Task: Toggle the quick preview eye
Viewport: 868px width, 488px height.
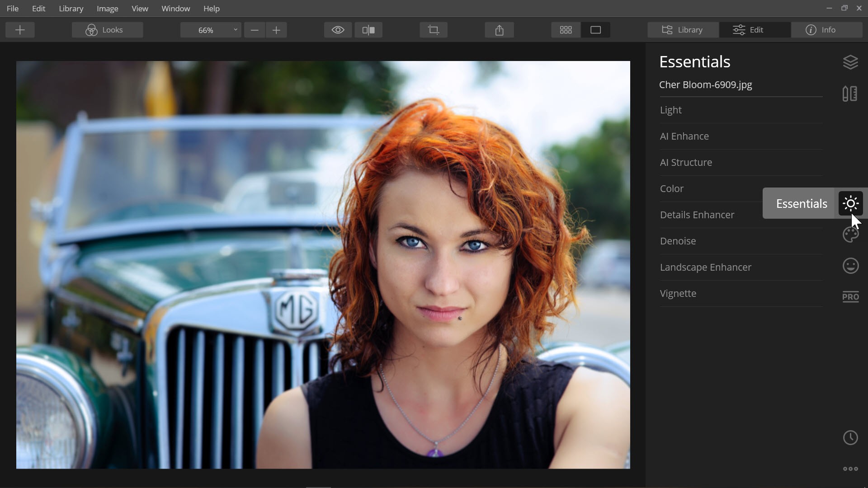Action: [338, 30]
